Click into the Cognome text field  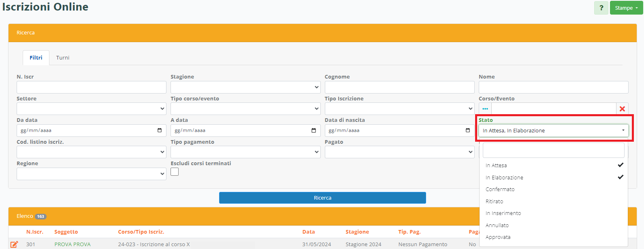pyautogui.click(x=399, y=87)
